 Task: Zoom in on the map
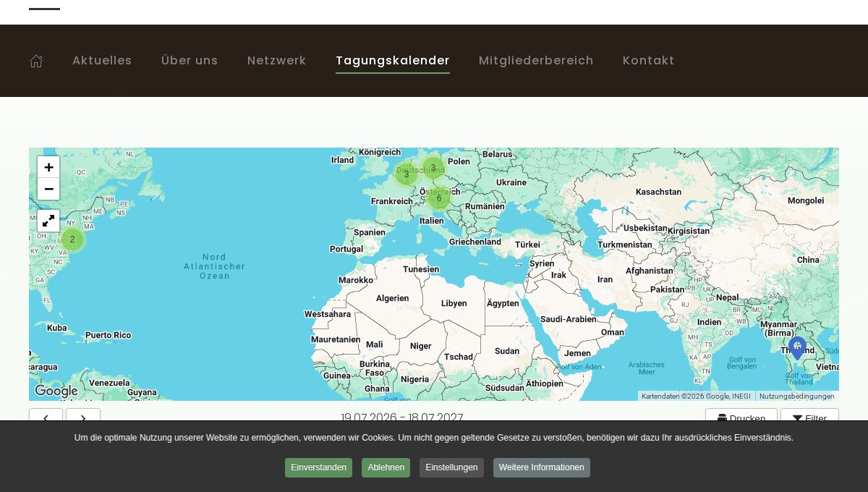(48, 167)
